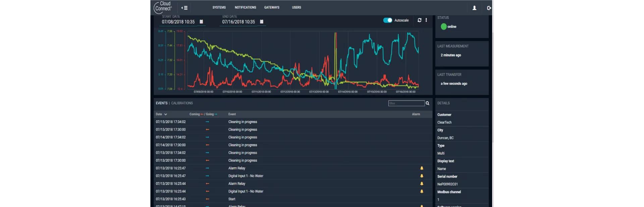Click the blue 0.41 y-axis label

click(161, 31)
